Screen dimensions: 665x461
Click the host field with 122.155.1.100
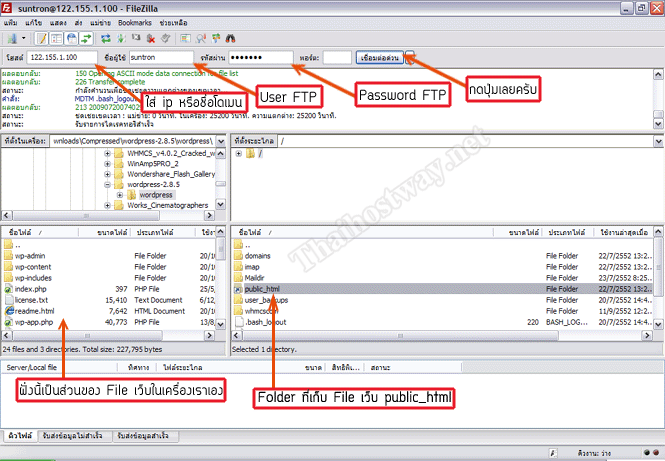click(62, 57)
